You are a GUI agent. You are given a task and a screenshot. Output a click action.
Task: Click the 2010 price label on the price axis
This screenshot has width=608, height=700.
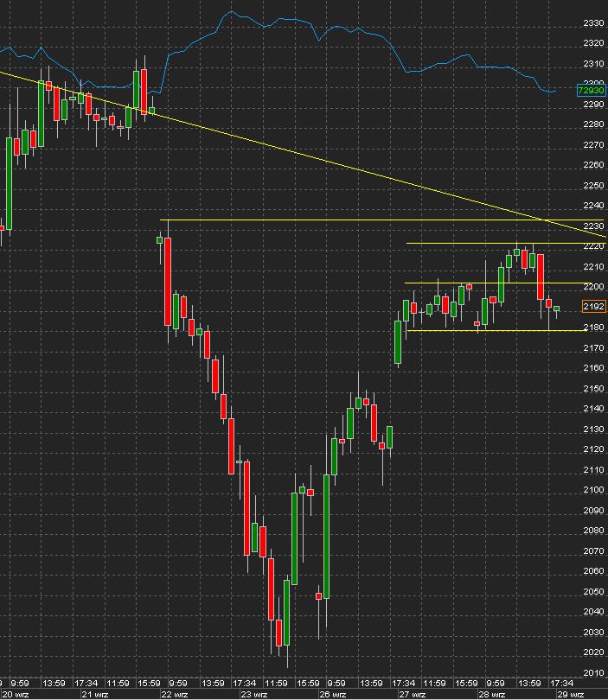pos(593,672)
